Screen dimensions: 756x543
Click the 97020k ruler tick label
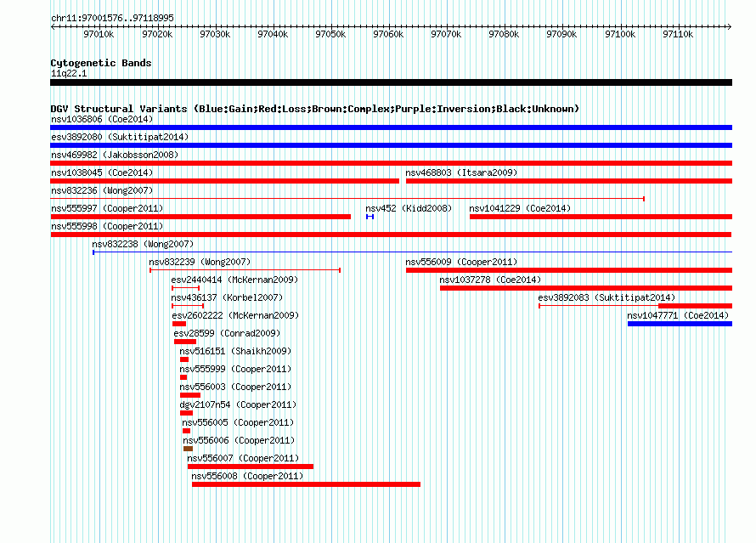(157, 34)
